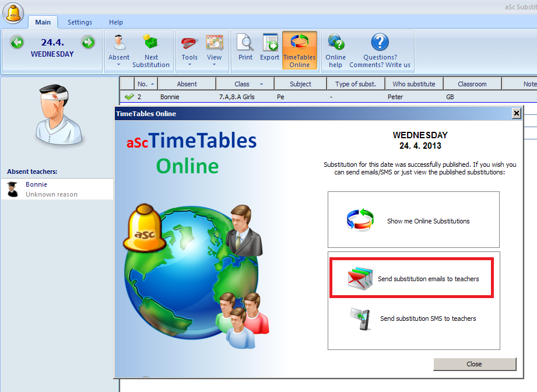Viewport: 537px width, 392px height.
Task: Go to next day with right arrow
Action: 88,42
